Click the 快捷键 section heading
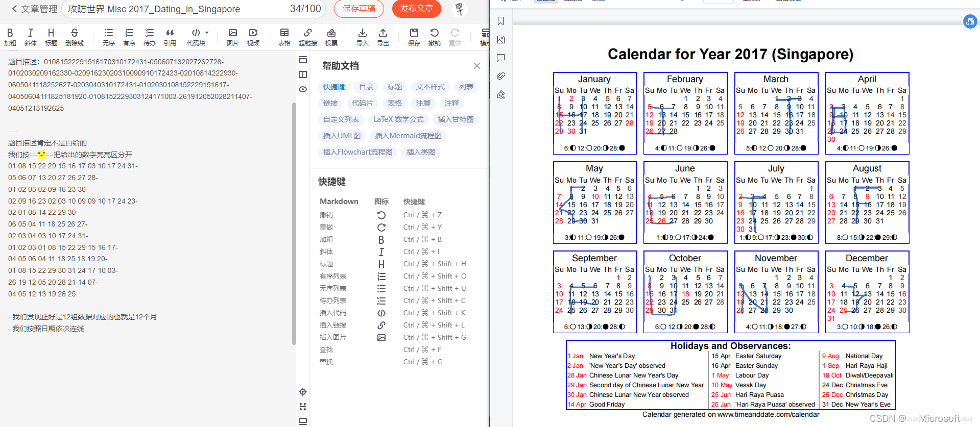Viewport: 980px width, 427px height. coord(332,182)
